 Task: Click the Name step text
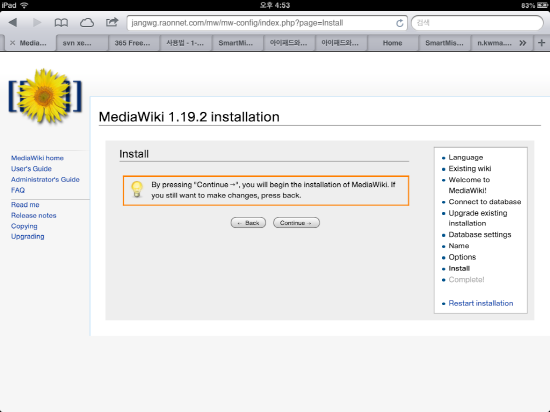click(x=459, y=246)
